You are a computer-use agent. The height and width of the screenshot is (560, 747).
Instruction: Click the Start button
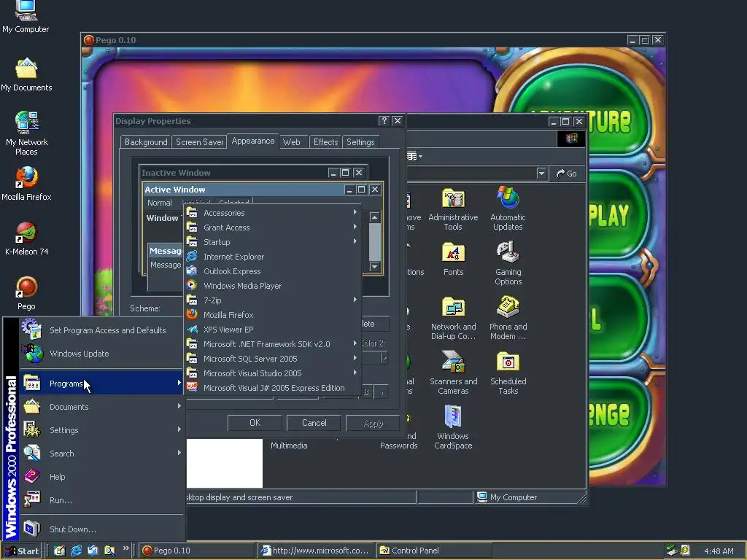pyautogui.click(x=22, y=551)
